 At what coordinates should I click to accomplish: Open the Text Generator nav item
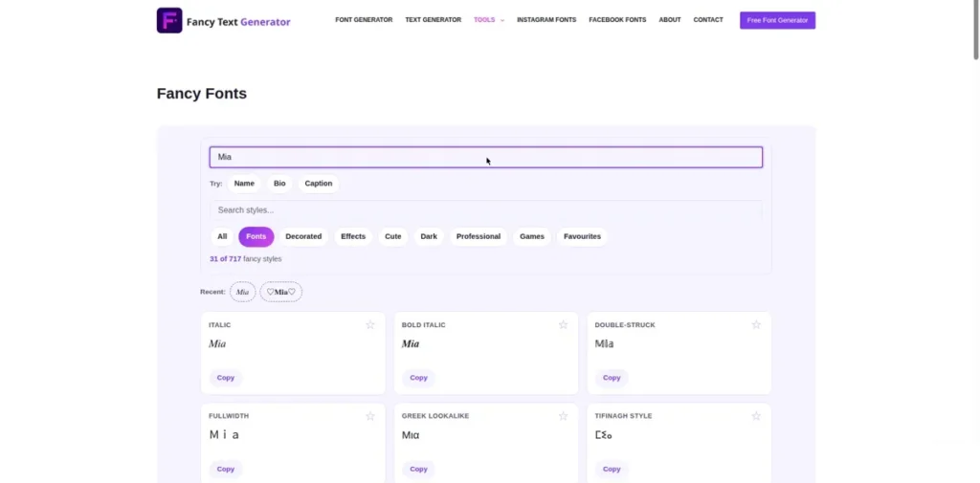pos(434,20)
